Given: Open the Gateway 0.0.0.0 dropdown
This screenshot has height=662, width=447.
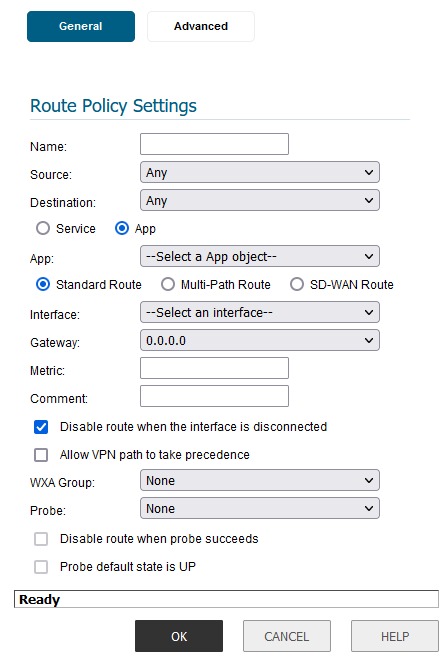Looking at the screenshot, I should coord(260,340).
